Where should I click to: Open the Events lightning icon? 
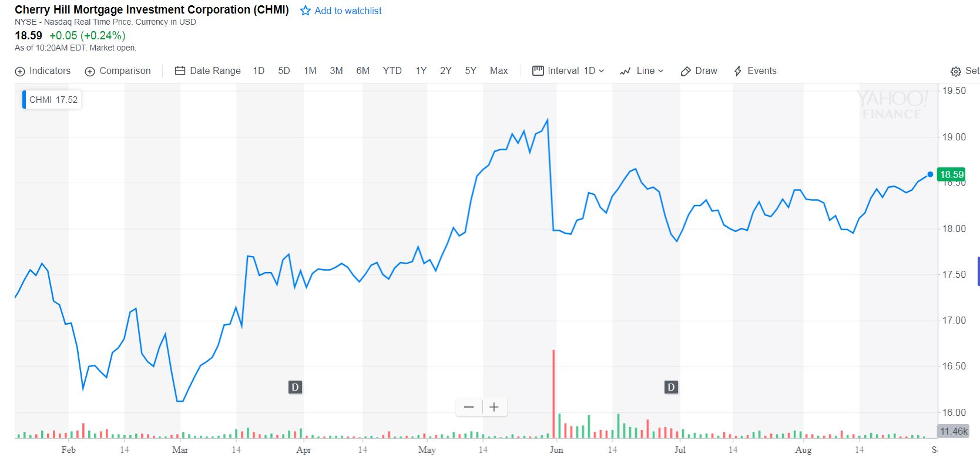pyautogui.click(x=738, y=72)
